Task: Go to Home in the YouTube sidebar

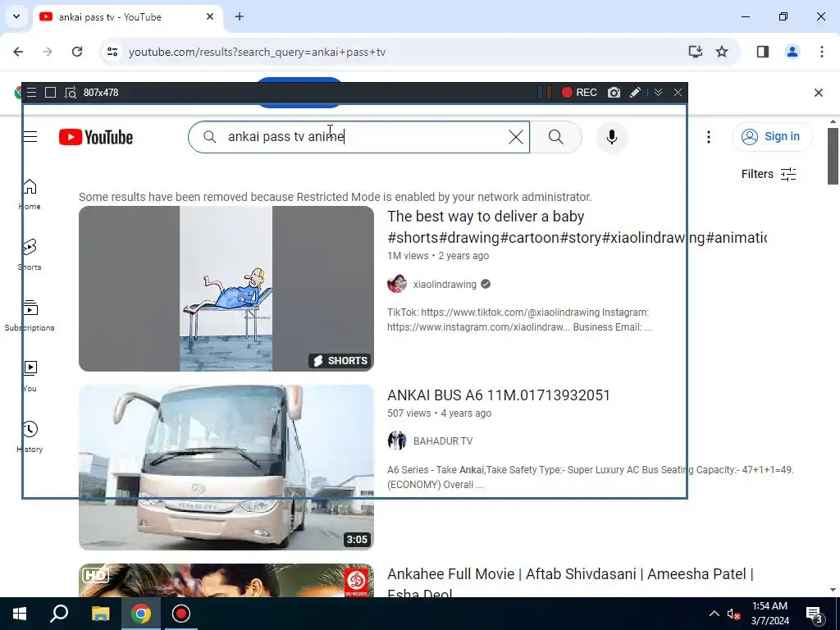Action: pos(30,194)
